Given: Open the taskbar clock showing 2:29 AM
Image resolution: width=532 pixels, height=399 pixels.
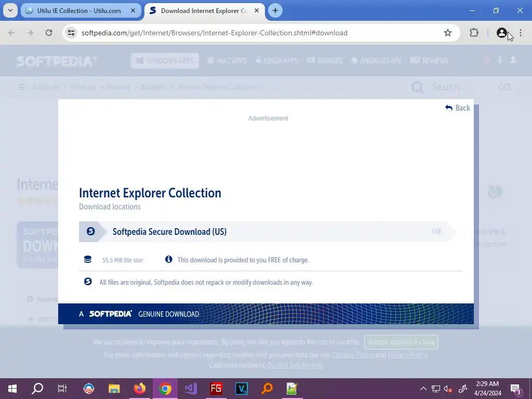Looking at the screenshot, I should (487, 389).
